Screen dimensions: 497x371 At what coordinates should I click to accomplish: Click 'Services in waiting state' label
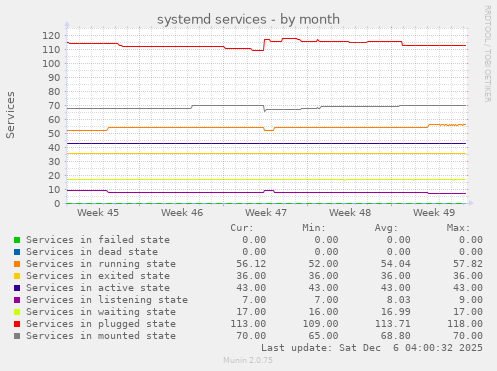[x=101, y=312]
